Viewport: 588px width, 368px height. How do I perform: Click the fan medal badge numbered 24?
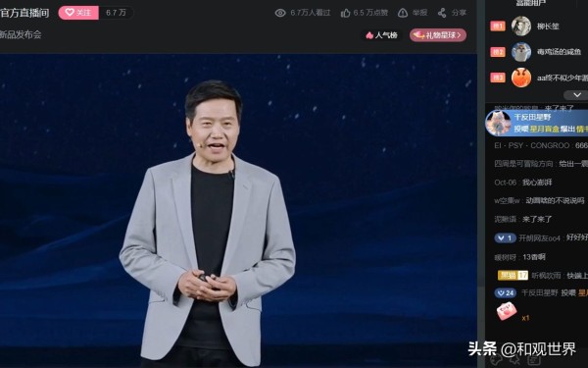pos(505,292)
